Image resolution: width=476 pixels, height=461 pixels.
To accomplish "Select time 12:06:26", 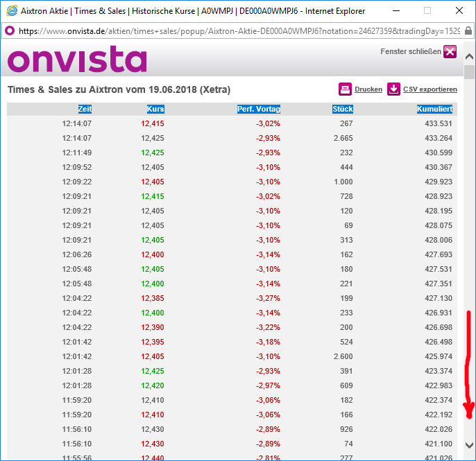I will 77,254.
